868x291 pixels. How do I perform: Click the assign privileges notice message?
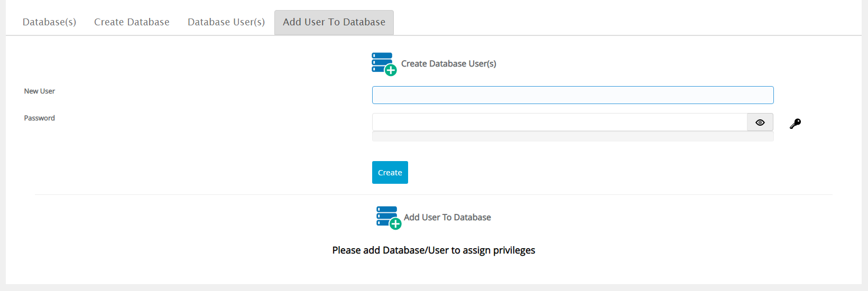tap(433, 250)
